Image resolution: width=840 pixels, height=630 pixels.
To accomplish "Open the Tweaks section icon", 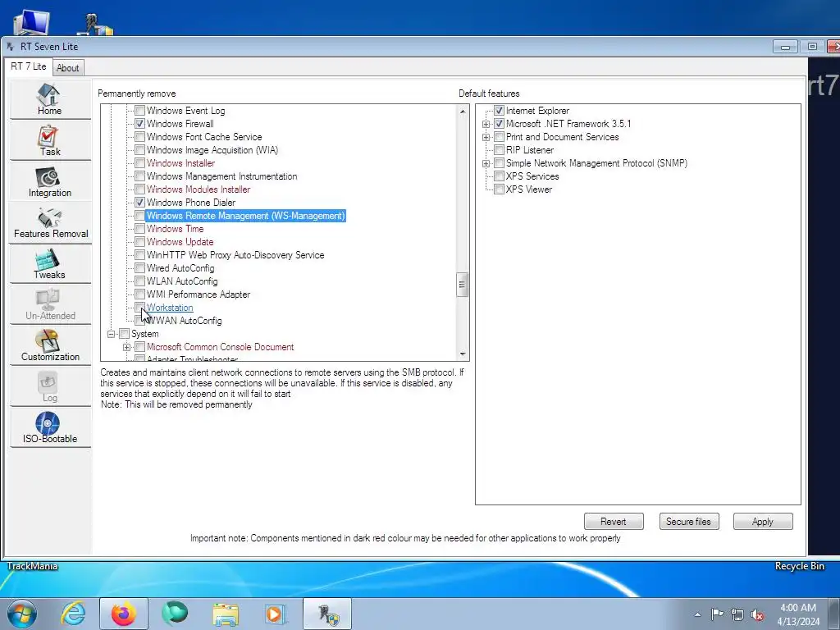I will coord(49,263).
